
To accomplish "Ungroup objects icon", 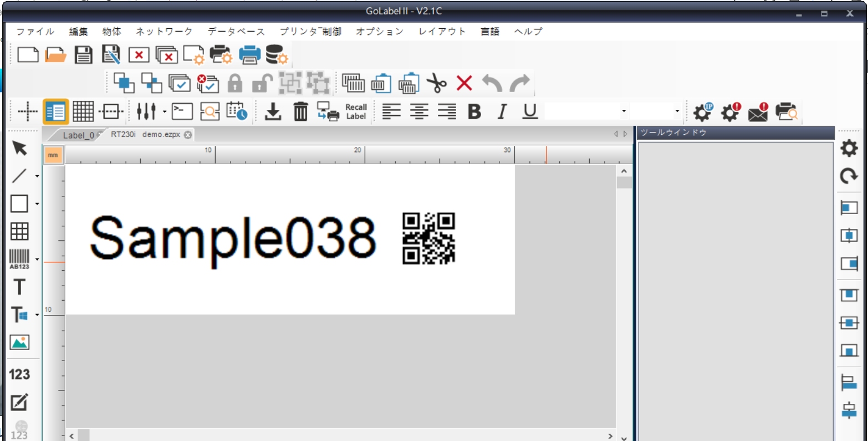I will pyautogui.click(x=318, y=83).
